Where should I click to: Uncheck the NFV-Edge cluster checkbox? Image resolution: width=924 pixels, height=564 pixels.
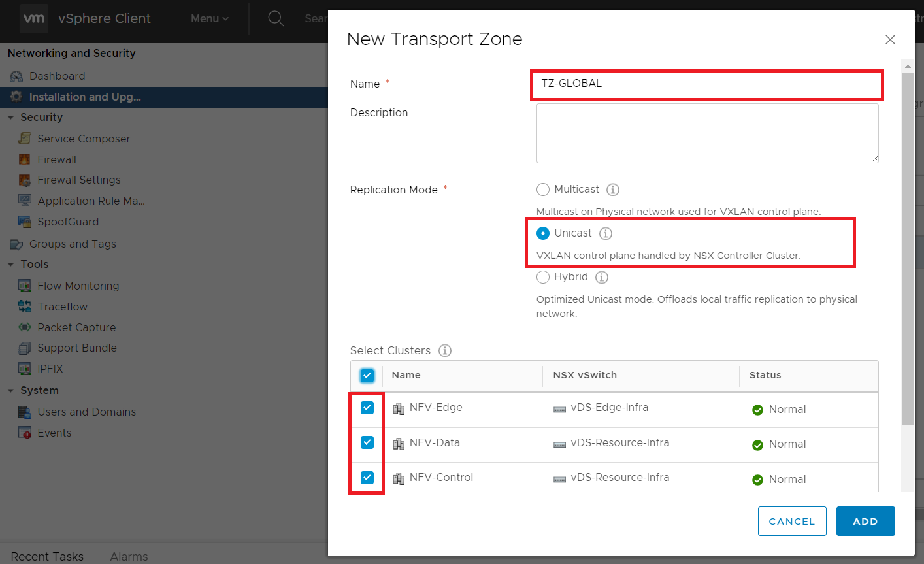tap(367, 408)
